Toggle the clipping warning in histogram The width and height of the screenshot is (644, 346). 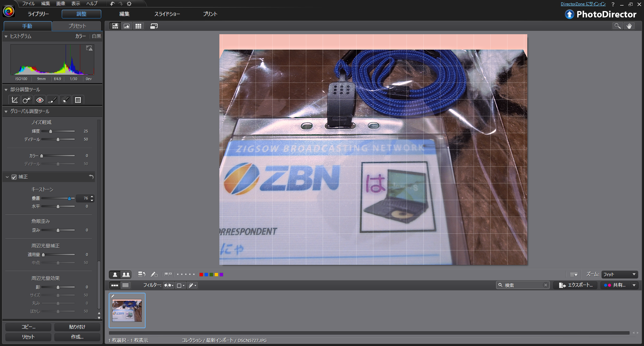[89, 48]
